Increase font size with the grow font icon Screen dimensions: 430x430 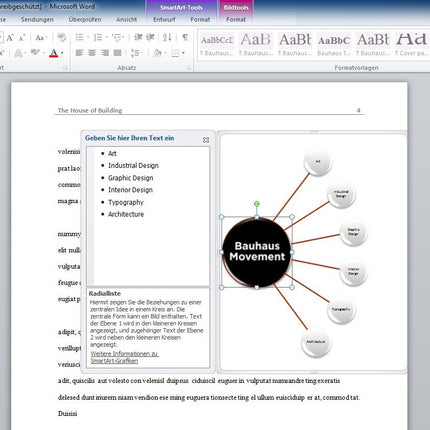click(10, 38)
